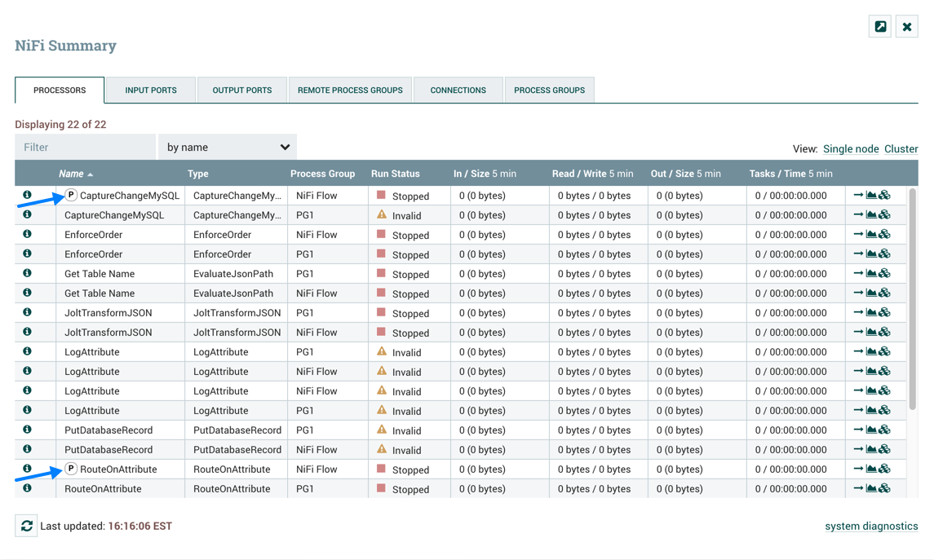Switch to the CONNECTIONS tab
The image size is (934, 560).
(458, 90)
